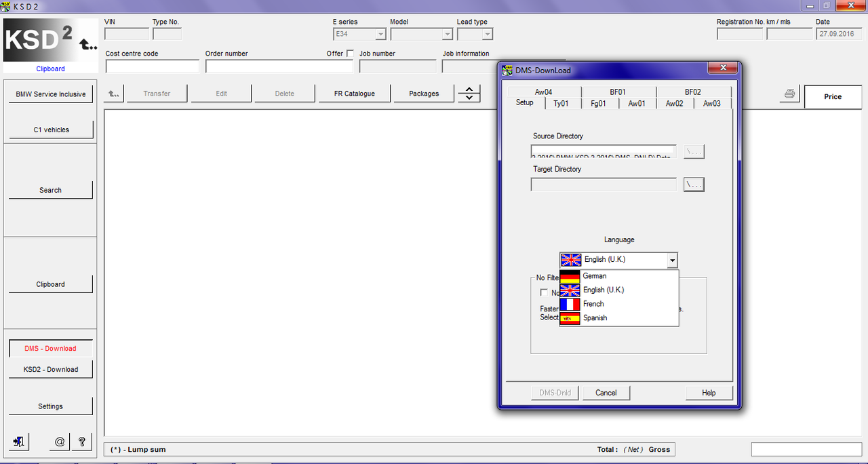
Task: Click the Help button in DMS-DownLoad
Action: pos(709,393)
